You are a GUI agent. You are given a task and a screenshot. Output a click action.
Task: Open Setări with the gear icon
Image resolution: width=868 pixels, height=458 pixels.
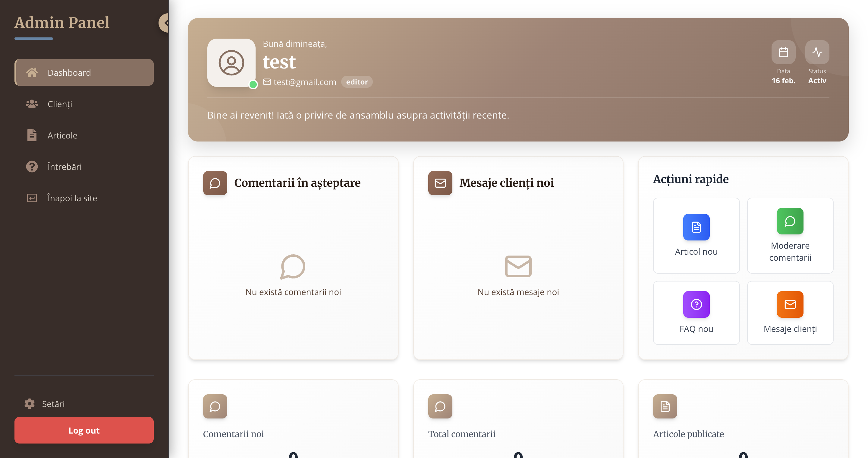click(30, 404)
